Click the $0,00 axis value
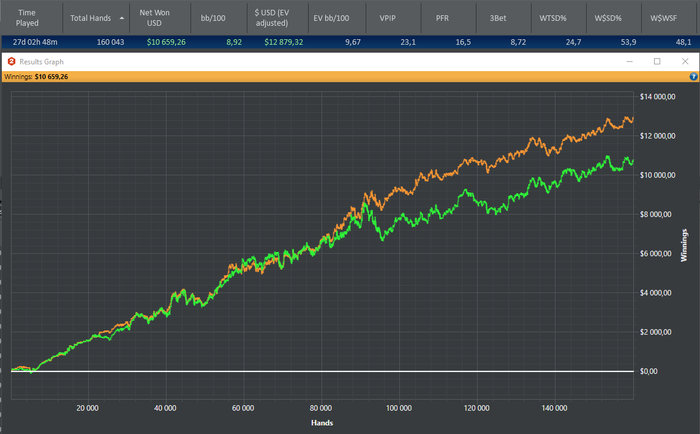700x434 pixels. click(x=649, y=371)
